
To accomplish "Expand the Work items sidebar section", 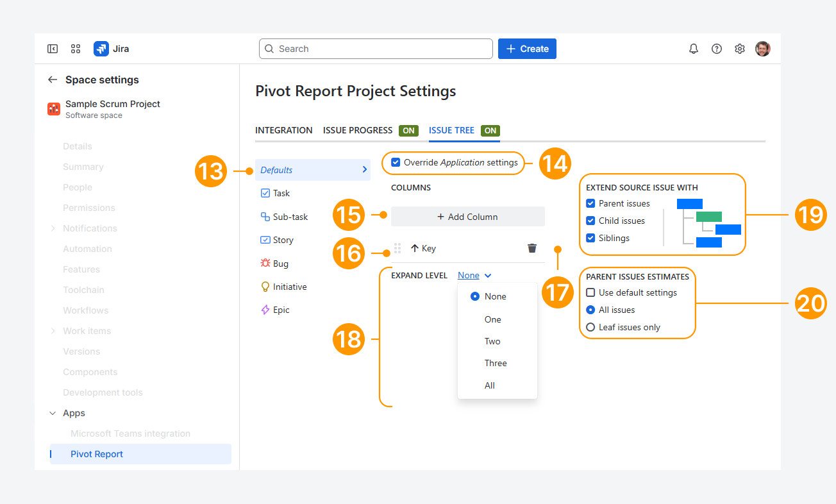I will [x=53, y=331].
